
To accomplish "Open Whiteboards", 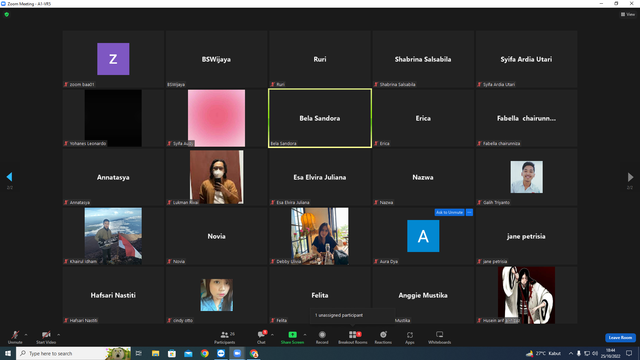I will pos(440,337).
